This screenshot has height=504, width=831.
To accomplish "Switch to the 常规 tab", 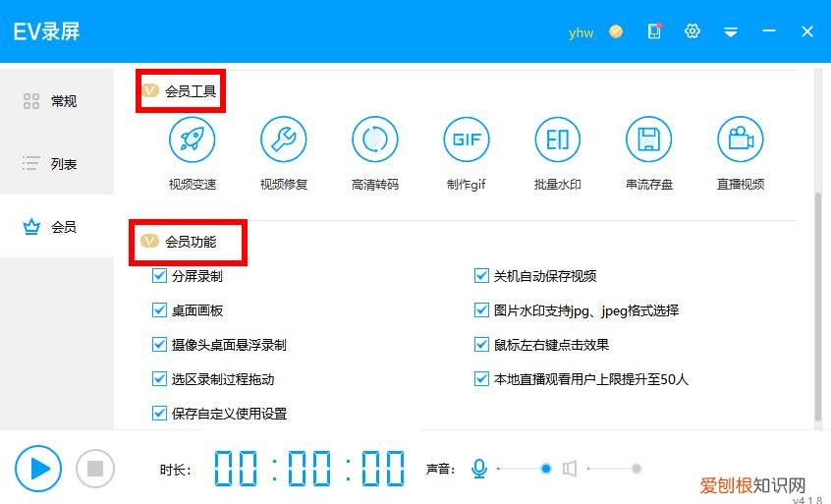I will click(57, 100).
